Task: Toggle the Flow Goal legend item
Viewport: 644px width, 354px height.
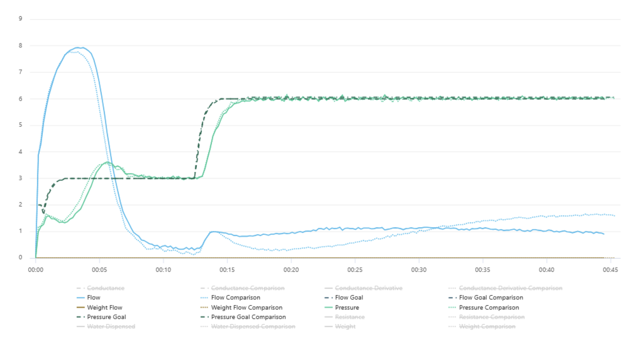Action: coord(344,297)
